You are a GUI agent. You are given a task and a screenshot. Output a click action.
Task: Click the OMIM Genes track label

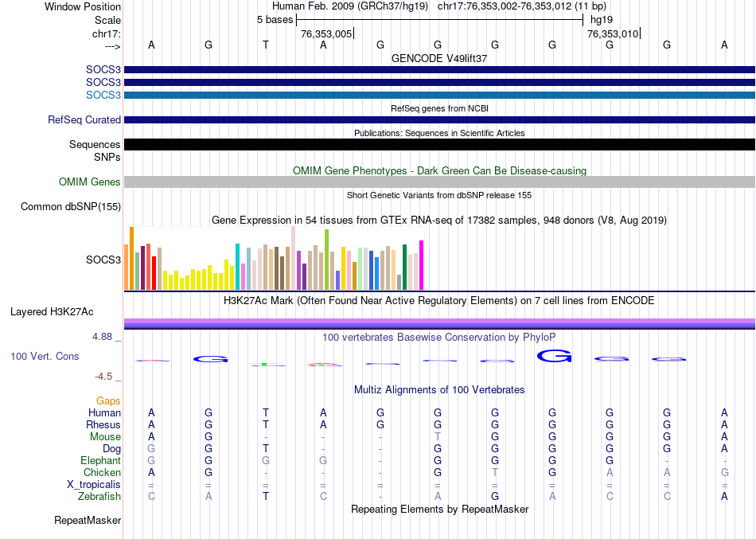click(x=90, y=182)
